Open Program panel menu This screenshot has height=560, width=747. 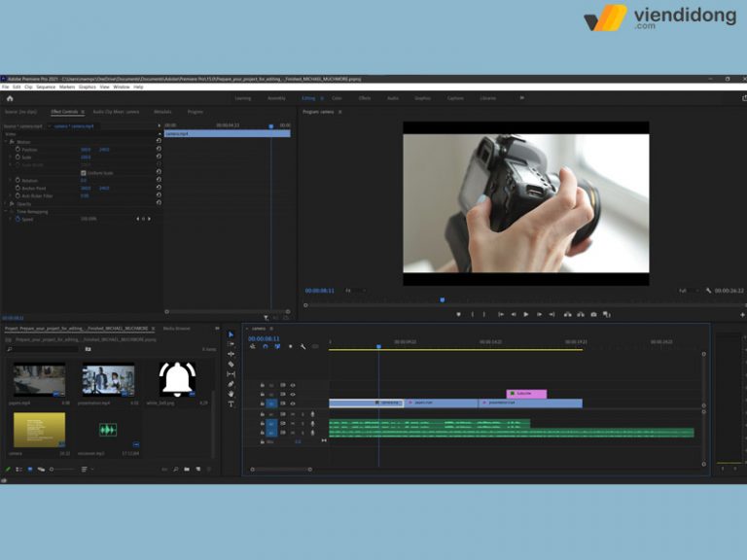(339, 112)
